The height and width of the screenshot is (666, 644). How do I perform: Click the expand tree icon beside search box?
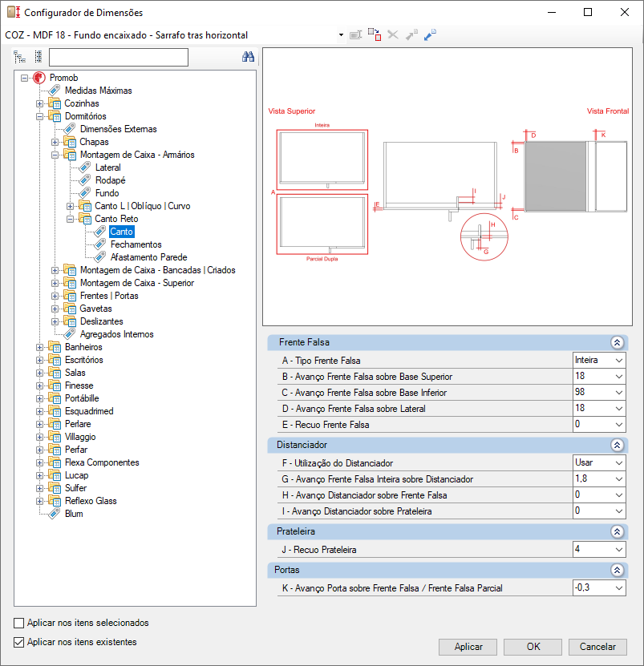click(x=20, y=57)
